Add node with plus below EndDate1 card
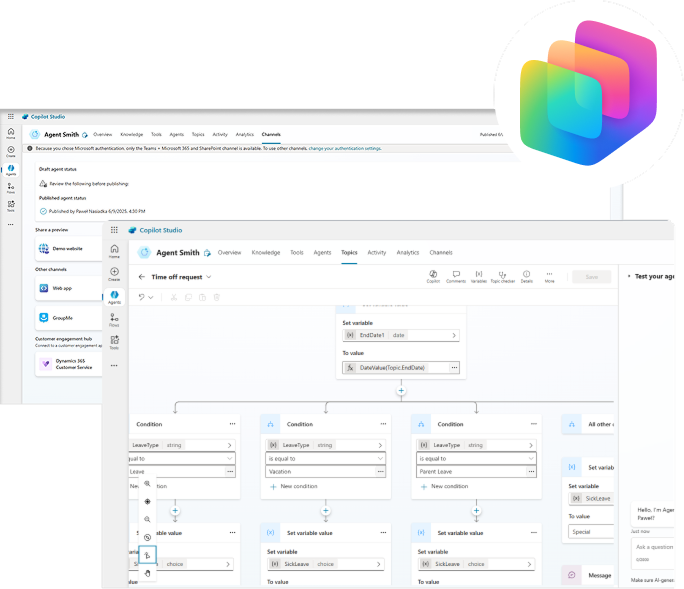The image size is (684, 589). (x=401, y=391)
